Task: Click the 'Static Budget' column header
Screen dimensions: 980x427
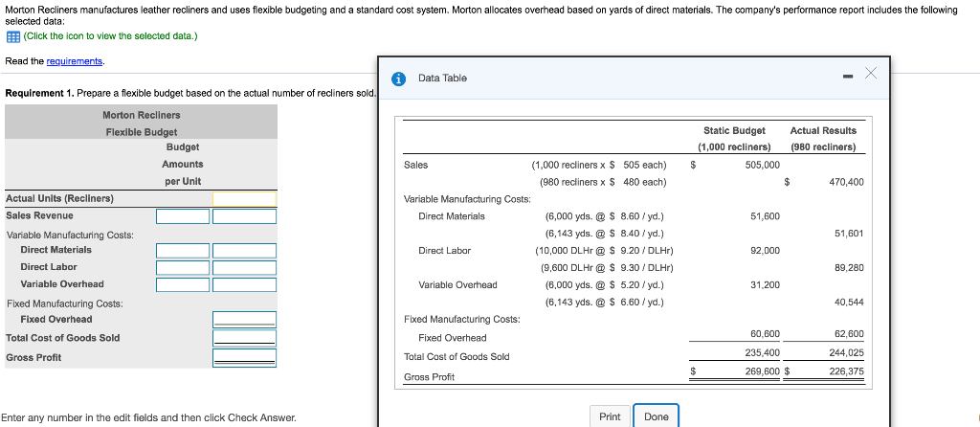Action: click(734, 130)
